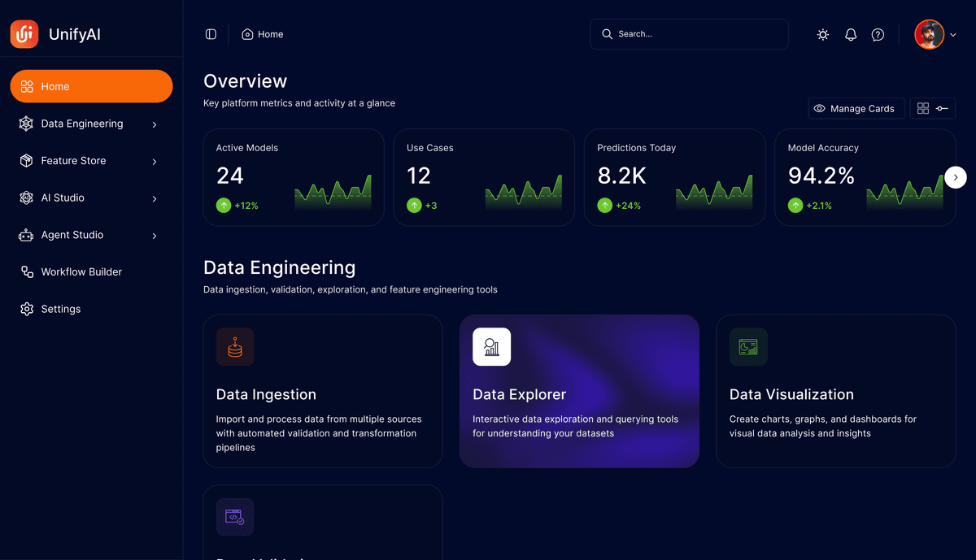Switch to grid layout view toggle
Viewport: 976px width, 560px height.
click(x=922, y=108)
